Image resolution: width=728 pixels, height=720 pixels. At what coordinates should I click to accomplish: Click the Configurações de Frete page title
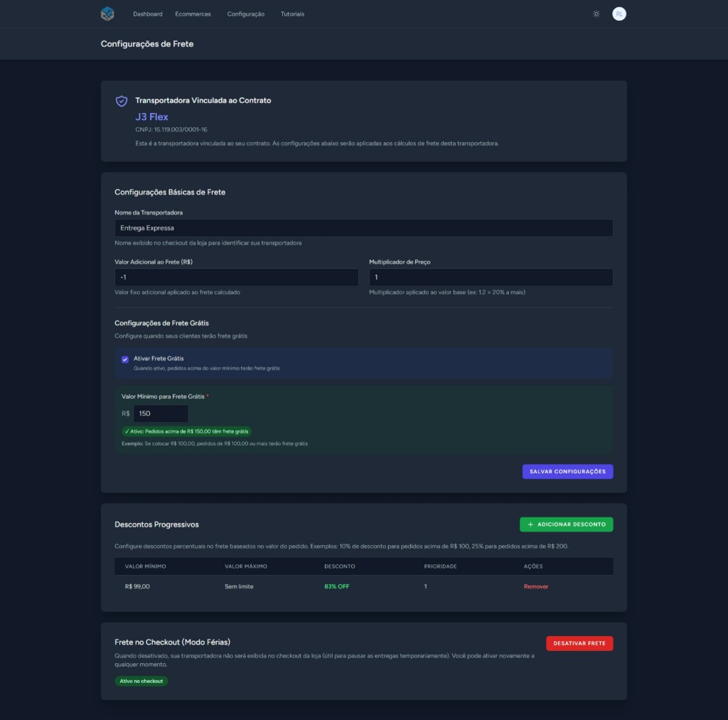click(147, 43)
